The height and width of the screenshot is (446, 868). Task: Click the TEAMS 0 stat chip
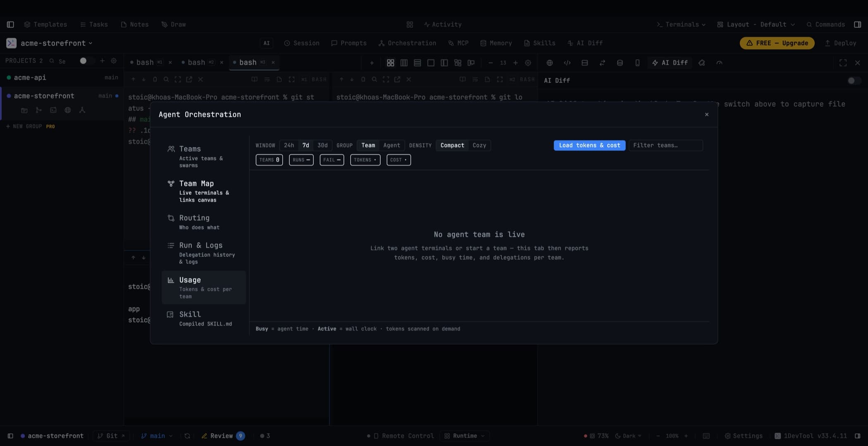pos(269,160)
